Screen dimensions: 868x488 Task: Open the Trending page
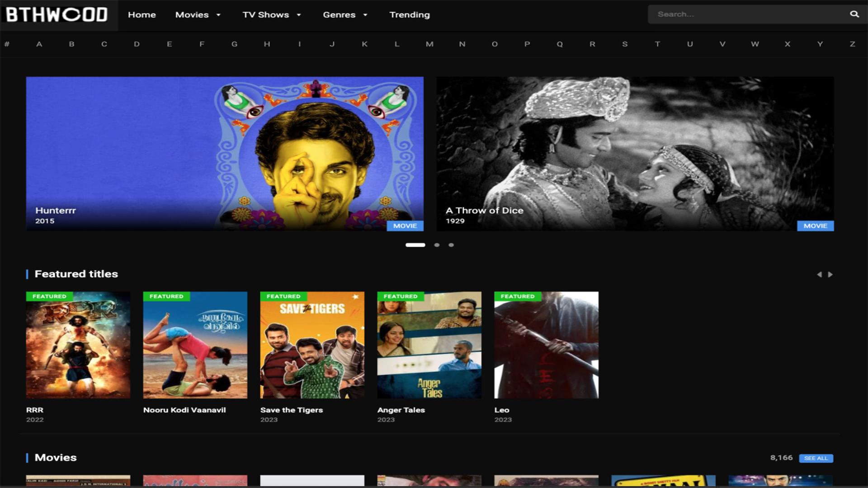coord(410,14)
